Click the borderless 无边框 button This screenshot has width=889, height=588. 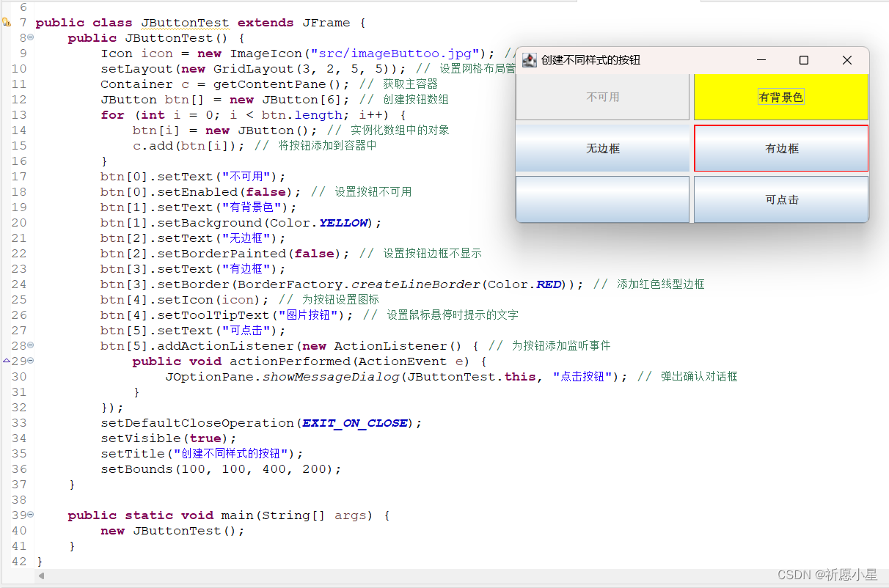coord(601,148)
